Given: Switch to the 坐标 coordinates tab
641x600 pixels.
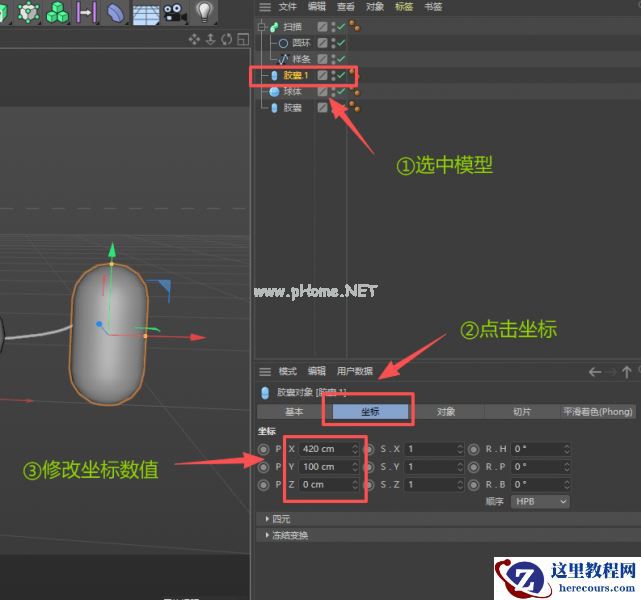Looking at the screenshot, I should (370, 412).
